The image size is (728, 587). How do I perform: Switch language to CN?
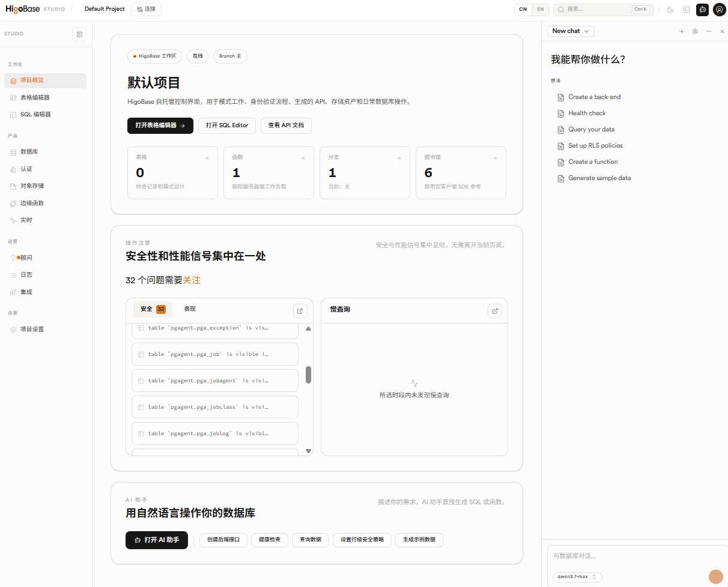tap(523, 10)
